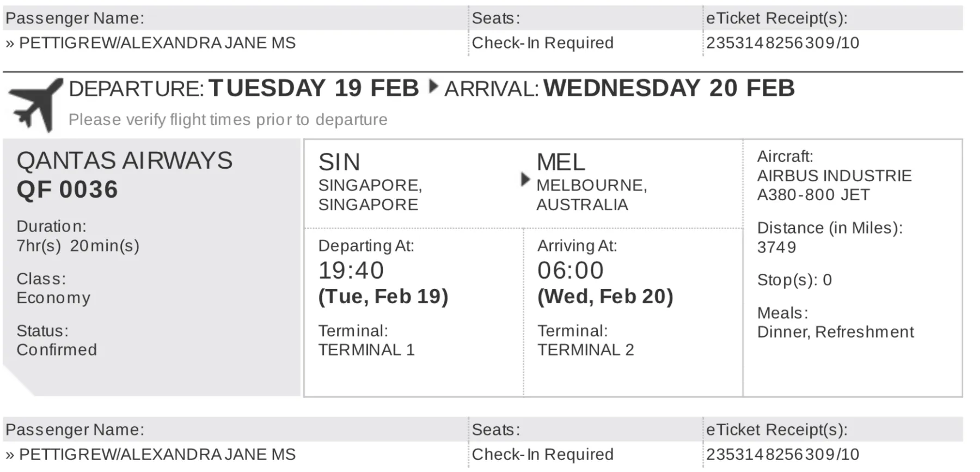This screenshot has height=472, width=980.
Task: Select the WEDNESDAY 20 FEB arrival heading
Action: point(669,88)
